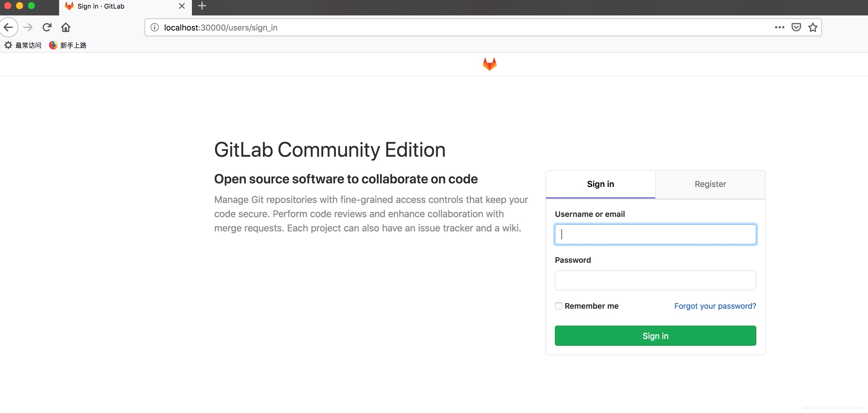Close the Sign in · GitLab tab
This screenshot has width=868, height=413.
click(182, 6)
